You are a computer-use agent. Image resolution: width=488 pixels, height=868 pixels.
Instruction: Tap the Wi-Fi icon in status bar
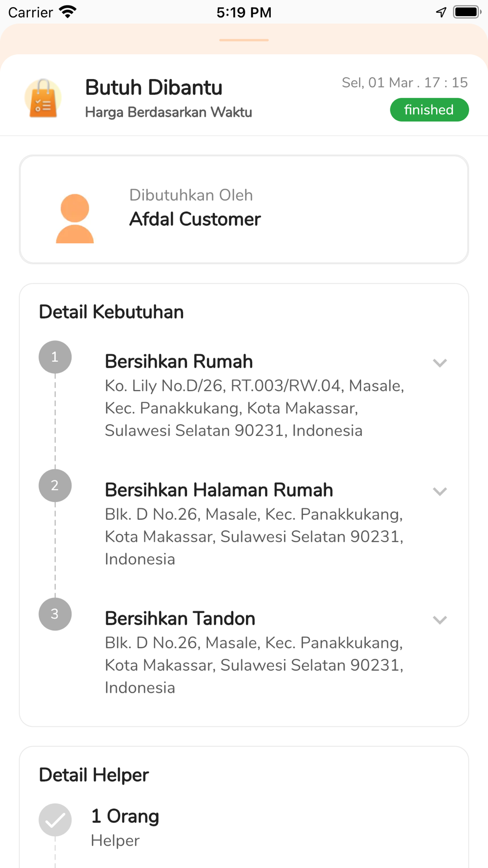68,12
